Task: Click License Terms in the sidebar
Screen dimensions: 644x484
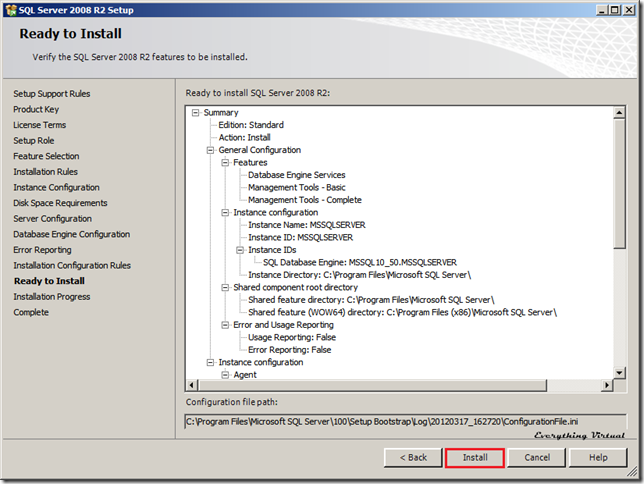Action: (39, 125)
